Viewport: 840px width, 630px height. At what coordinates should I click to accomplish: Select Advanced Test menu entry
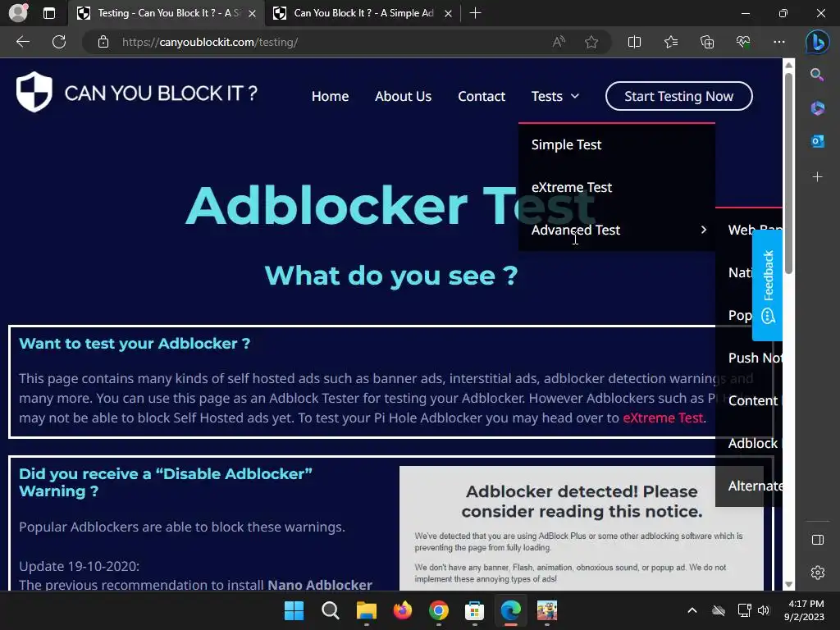576,230
